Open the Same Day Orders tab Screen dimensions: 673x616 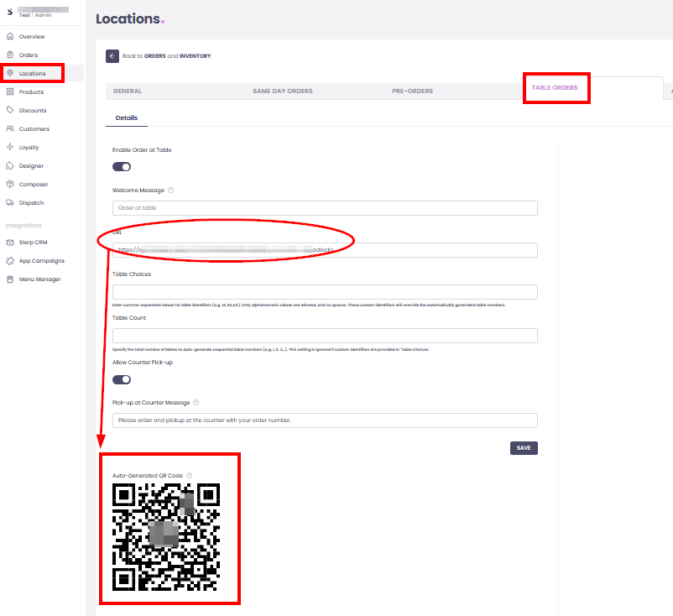pos(282,91)
